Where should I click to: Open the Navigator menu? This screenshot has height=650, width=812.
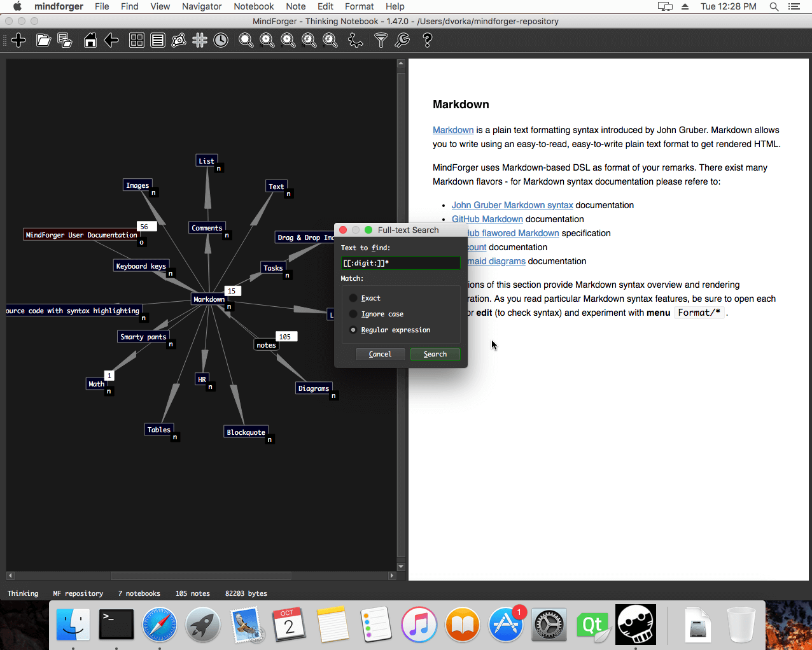(202, 6)
